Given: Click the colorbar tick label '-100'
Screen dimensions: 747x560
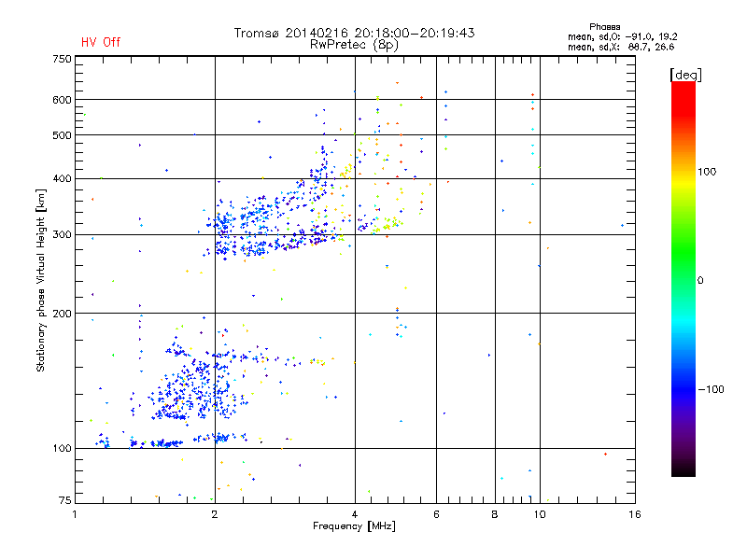Looking at the screenshot, I should pyautogui.click(x=711, y=389).
